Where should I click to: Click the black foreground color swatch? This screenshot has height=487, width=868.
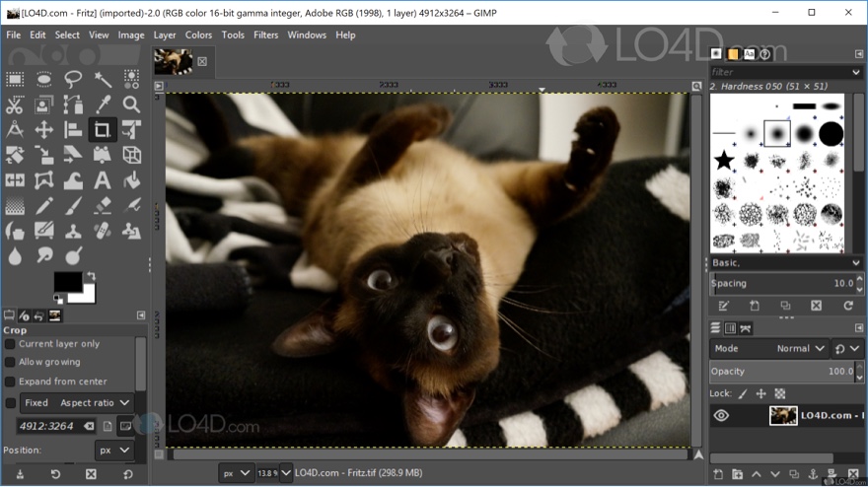click(x=67, y=282)
